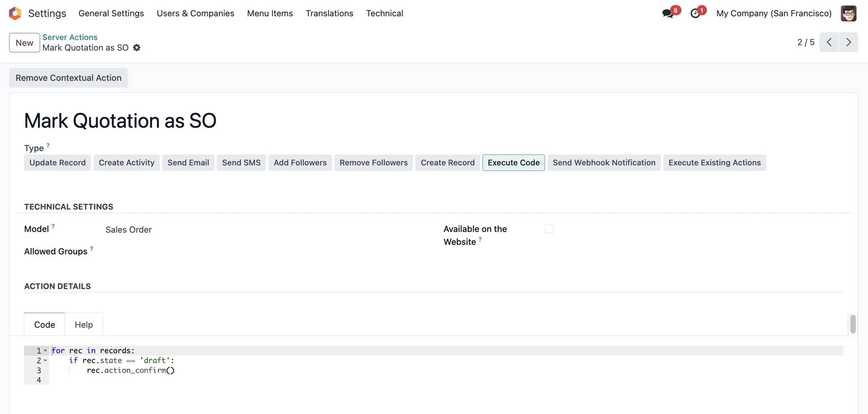This screenshot has width=868, height=414.
Task: Go to previous record arrow
Action: pos(829,42)
